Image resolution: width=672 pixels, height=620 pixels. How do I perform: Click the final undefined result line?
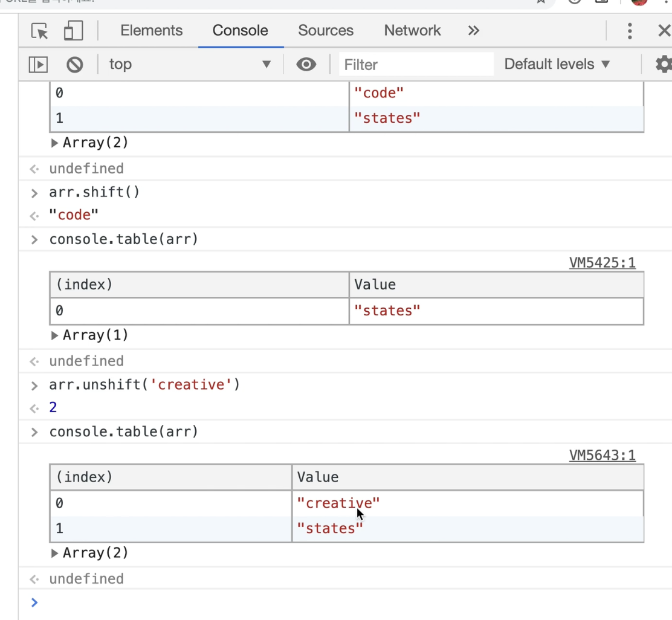(x=86, y=579)
